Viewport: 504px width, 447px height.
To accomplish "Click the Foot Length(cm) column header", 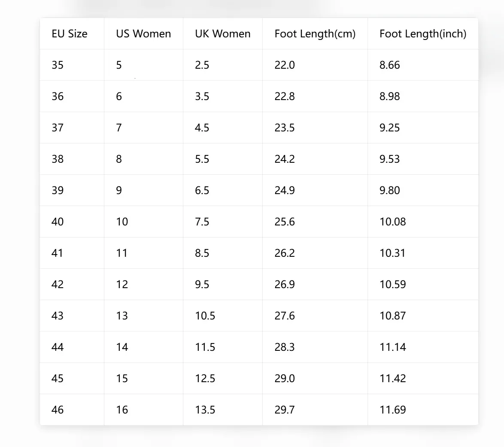I will tap(315, 34).
